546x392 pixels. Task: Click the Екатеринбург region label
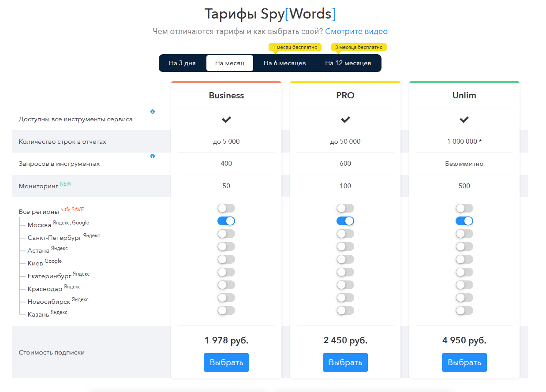tap(49, 276)
